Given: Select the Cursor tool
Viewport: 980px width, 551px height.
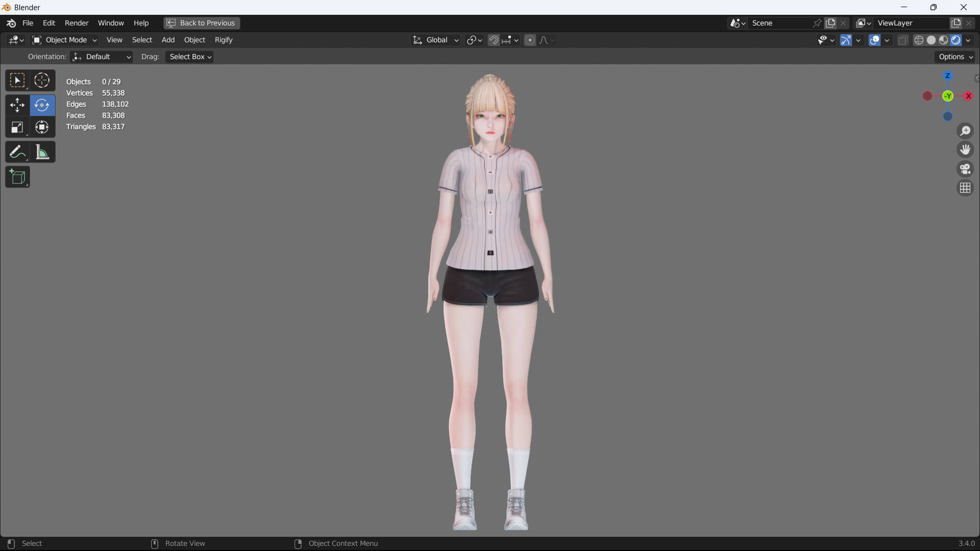Looking at the screenshot, I should (x=42, y=81).
